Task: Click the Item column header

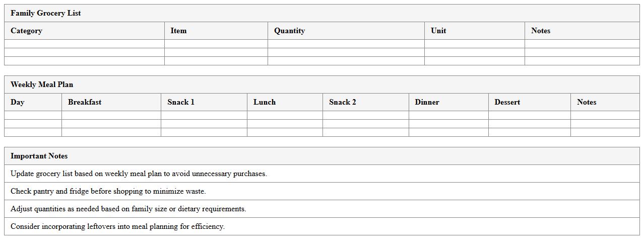Action: click(178, 31)
